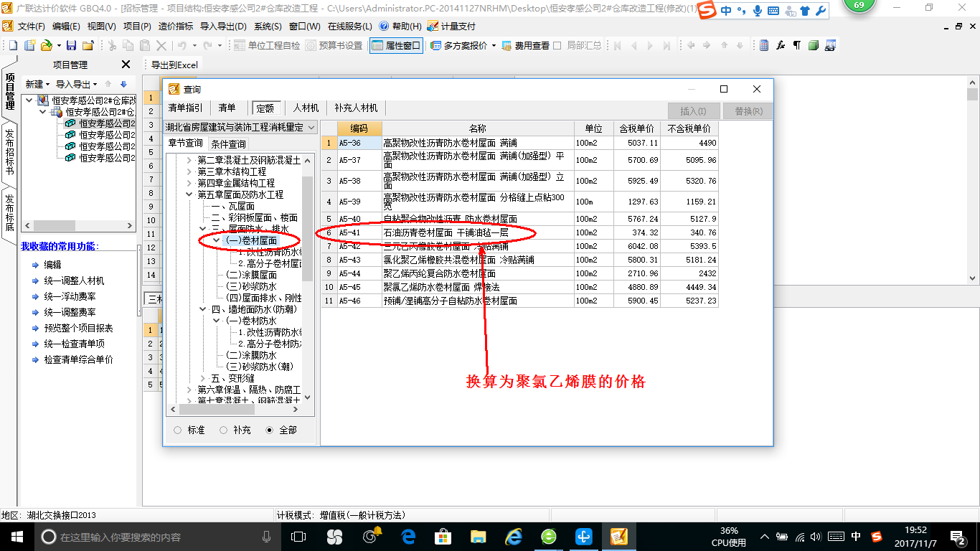Image resolution: width=980 pixels, height=551 pixels.
Task: Close the 项目管理 panel with X
Action: click(x=126, y=65)
